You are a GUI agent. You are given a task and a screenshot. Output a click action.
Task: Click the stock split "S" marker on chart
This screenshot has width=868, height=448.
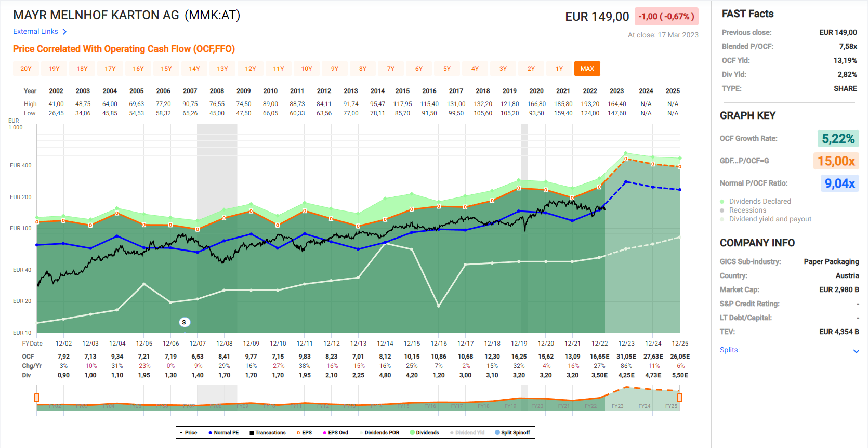pos(184,322)
